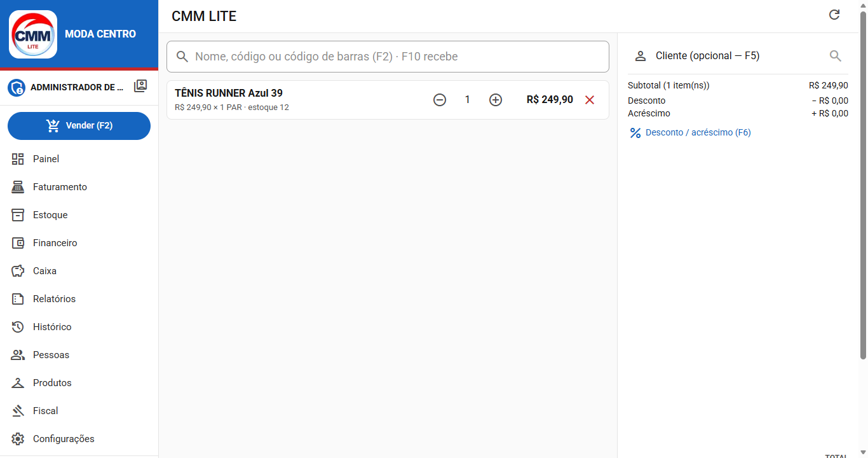Click the ADMINISTRADOR DE user name
The image size is (868, 458).
point(77,88)
